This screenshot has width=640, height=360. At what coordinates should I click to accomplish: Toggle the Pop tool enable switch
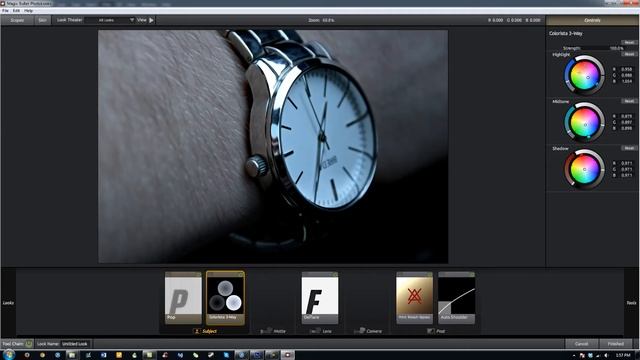(198, 274)
